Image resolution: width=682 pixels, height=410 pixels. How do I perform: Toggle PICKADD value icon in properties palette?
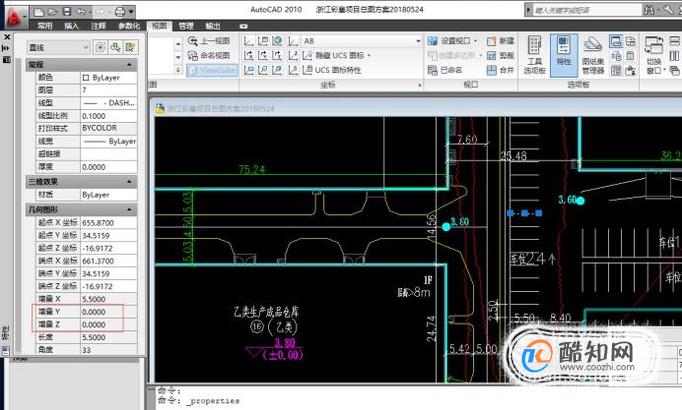100,47
